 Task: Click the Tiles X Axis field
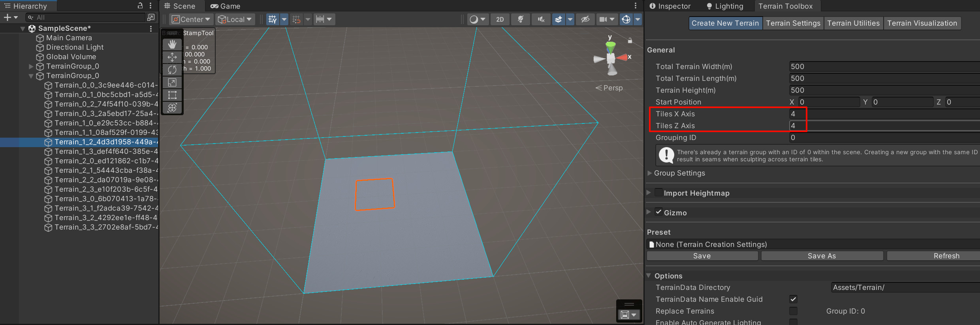point(884,114)
